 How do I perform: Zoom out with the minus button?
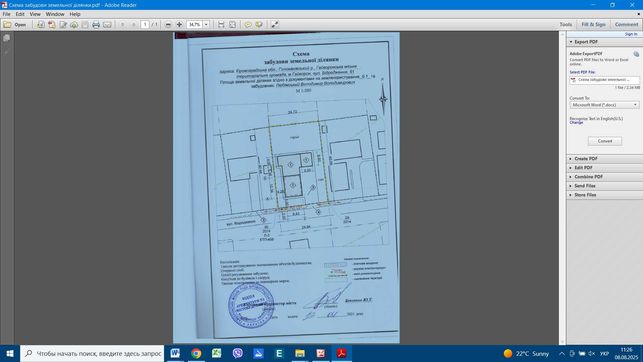[x=168, y=25]
